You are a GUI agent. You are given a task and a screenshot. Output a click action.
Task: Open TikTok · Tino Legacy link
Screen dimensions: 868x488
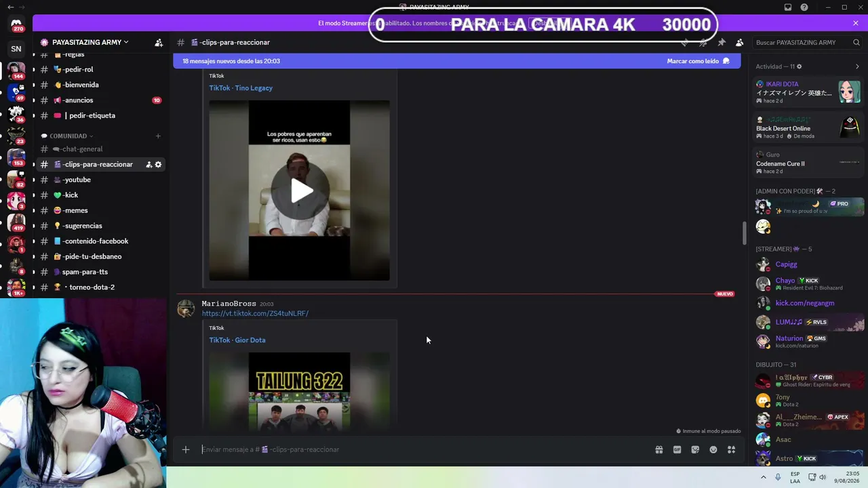(241, 88)
